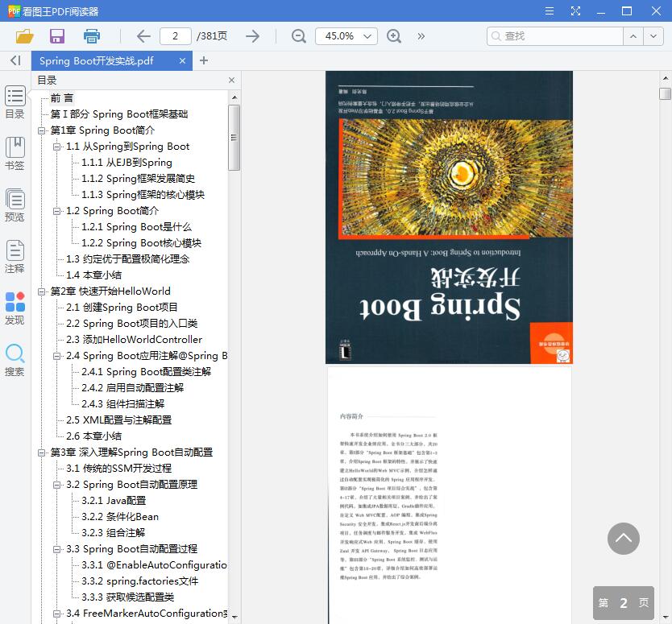Select 2.2 Spring Boot项目的入口类 entry
This screenshot has height=624, width=672.
[132, 324]
